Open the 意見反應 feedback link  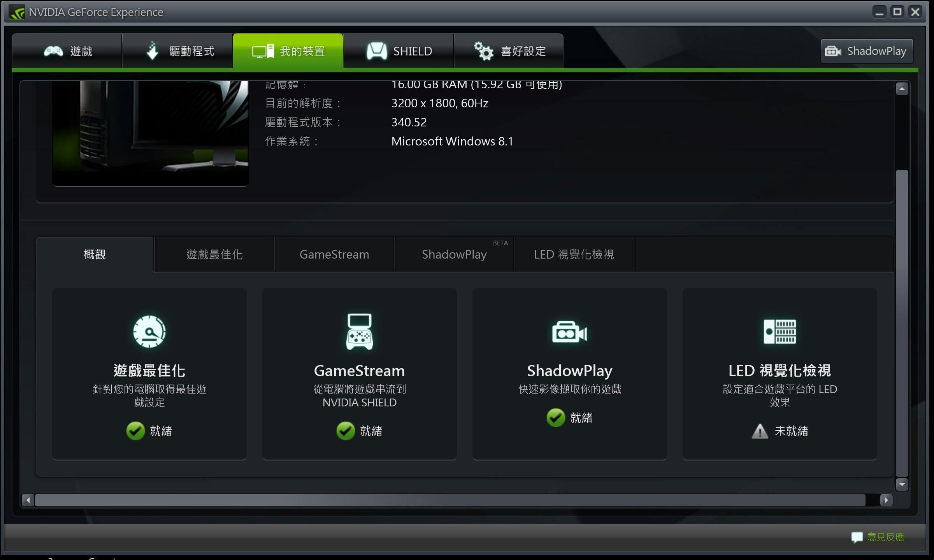pos(885,537)
